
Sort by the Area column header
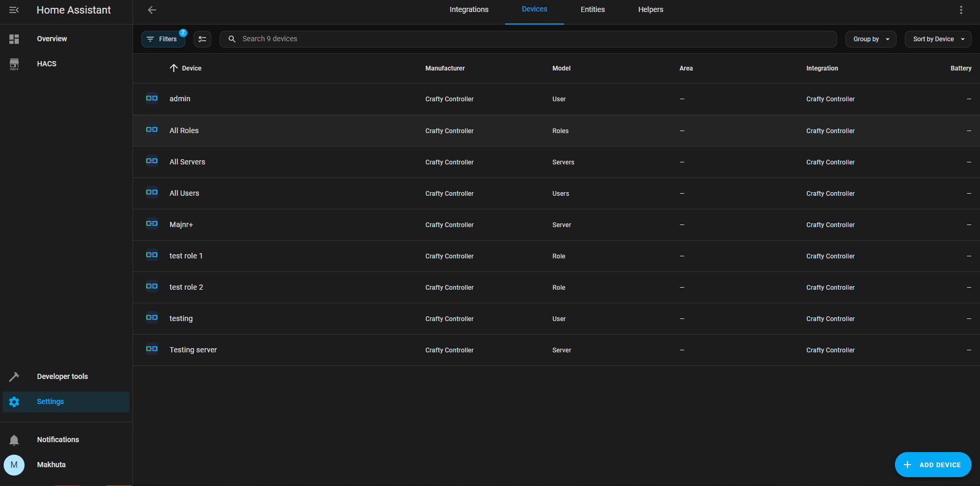(686, 68)
